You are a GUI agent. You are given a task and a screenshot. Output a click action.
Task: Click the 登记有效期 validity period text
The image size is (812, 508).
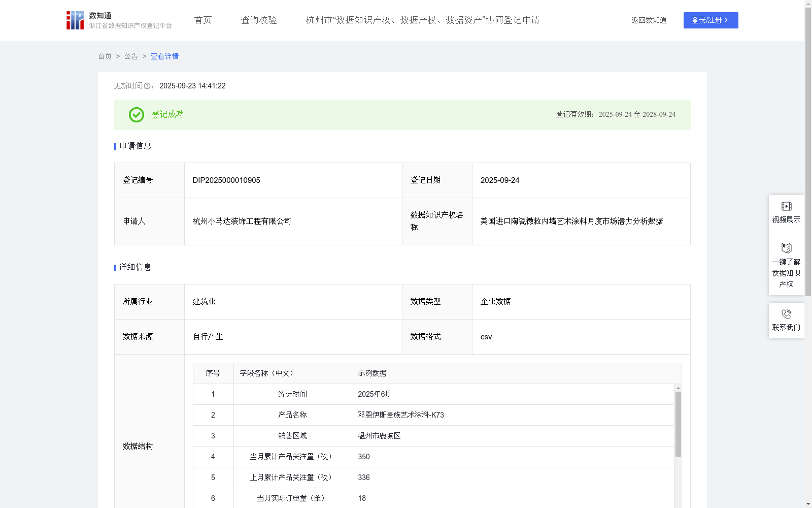pos(616,115)
